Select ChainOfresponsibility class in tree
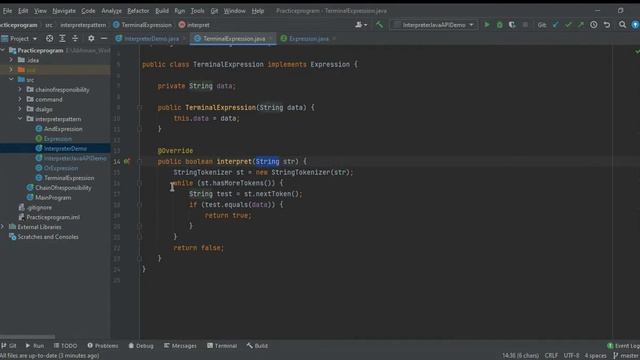Image resolution: width=640 pixels, height=360 pixels. coord(63,187)
